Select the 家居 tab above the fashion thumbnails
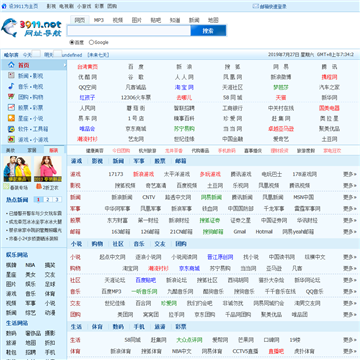Screen dimensions: 360x360 tap(32, 150)
